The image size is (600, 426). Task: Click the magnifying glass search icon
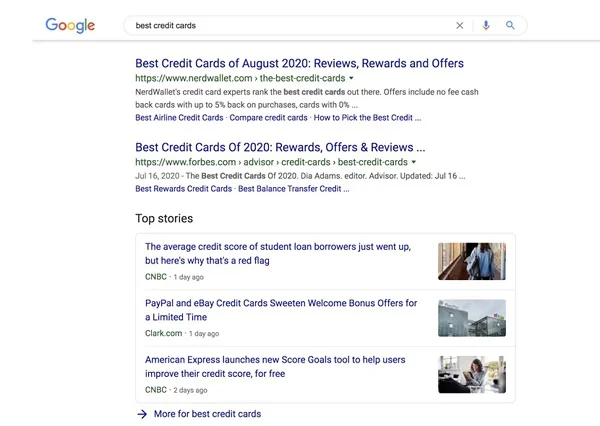tap(510, 26)
